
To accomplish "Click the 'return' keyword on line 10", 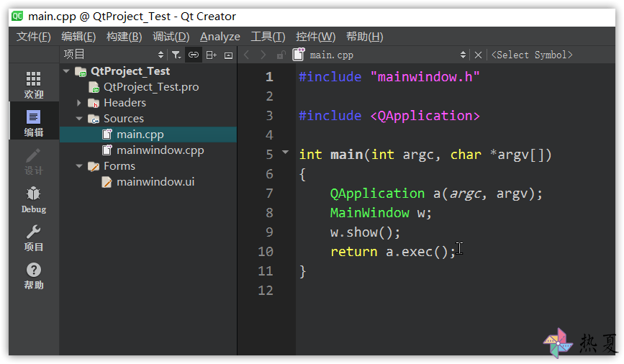I will click(354, 252).
